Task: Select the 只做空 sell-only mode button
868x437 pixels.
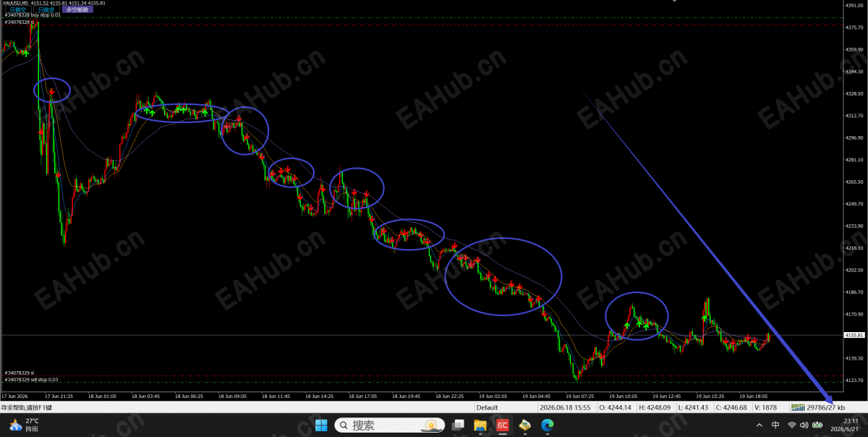Action: click(x=17, y=10)
